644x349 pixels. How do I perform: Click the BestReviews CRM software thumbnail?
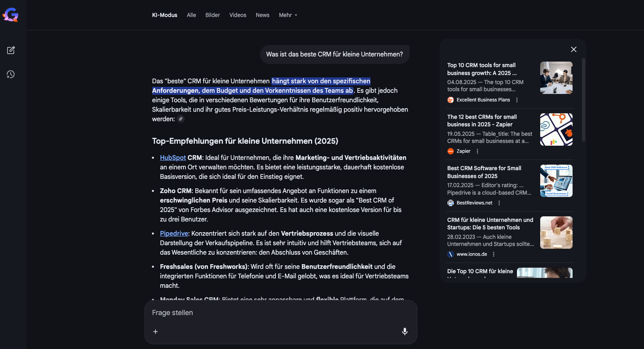coord(556,181)
